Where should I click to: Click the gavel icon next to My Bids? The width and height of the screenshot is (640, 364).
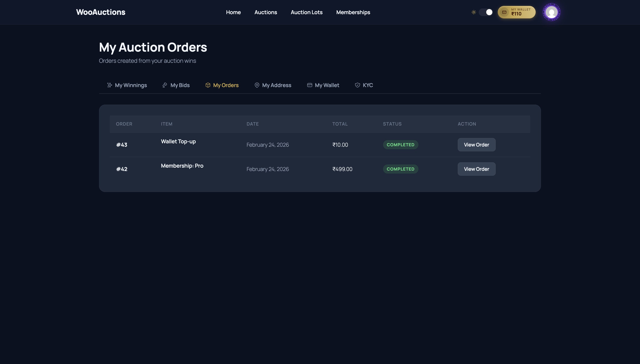(164, 85)
